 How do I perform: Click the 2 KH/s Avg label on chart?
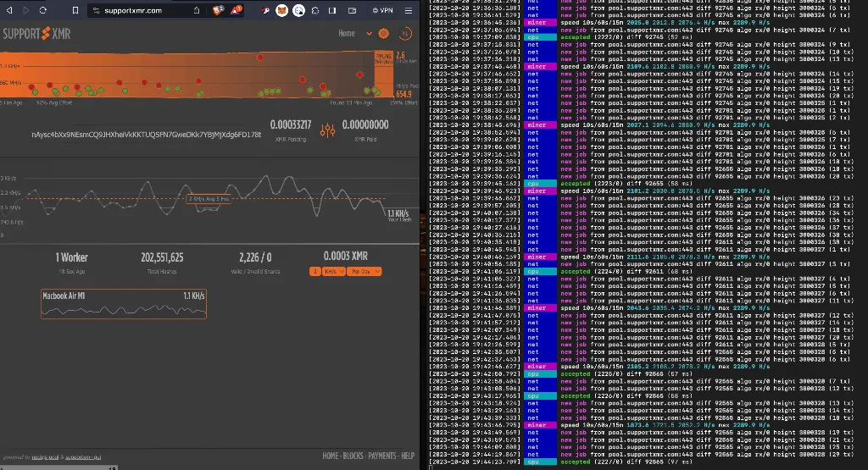[209, 198]
